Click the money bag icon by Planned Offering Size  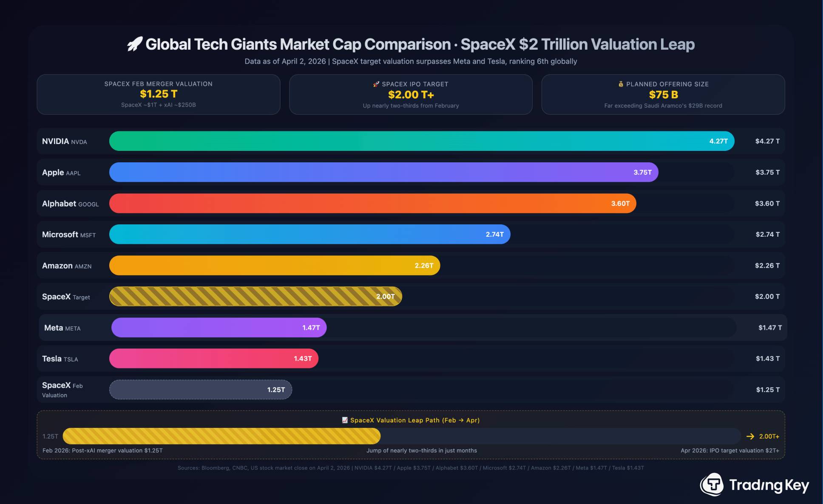(x=621, y=84)
